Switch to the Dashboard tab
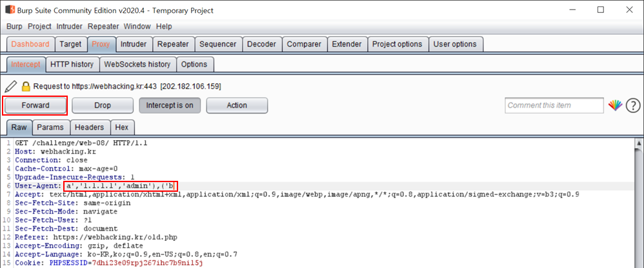Image resolution: width=644 pixels, height=268 pixels. (x=30, y=45)
